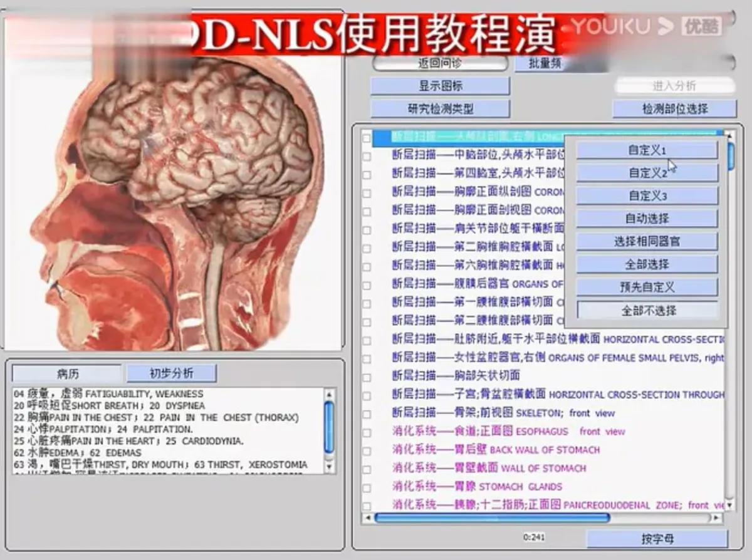The height and width of the screenshot is (560, 752).
Task: Click the organ list scroll-left arrow
Action: (x=368, y=518)
